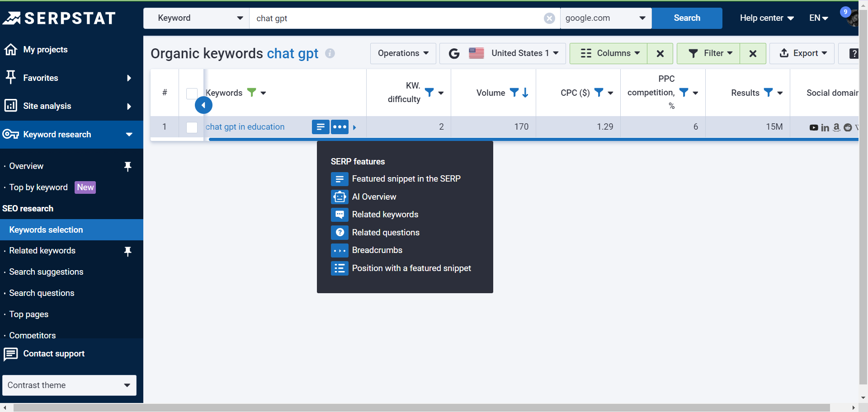Open Search questions menu item
This screenshot has height=412, width=868.
[42, 293]
